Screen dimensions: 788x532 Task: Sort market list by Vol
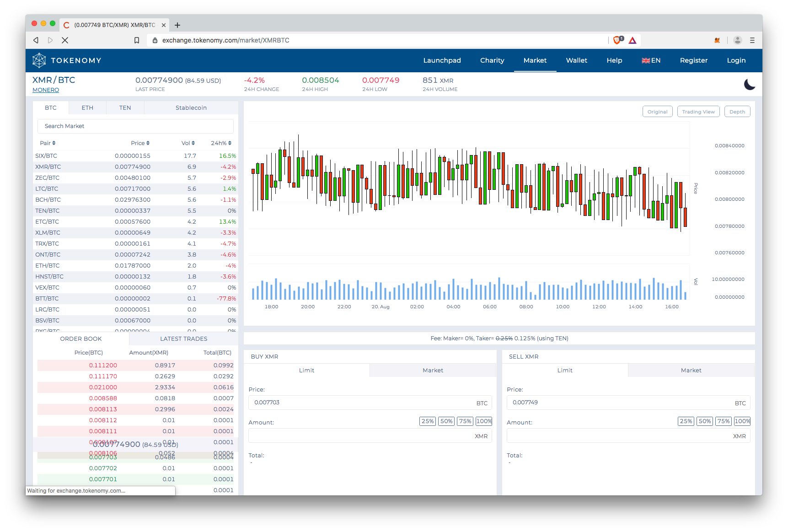[188, 143]
